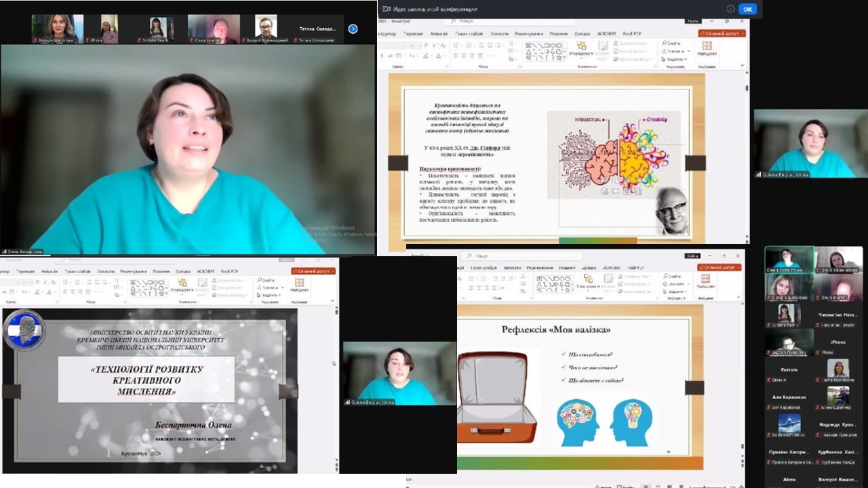Viewport: 868px width, 488px height.
Task: Select the Чаплигіна Ната... participant tile
Action: coord(839,315)
